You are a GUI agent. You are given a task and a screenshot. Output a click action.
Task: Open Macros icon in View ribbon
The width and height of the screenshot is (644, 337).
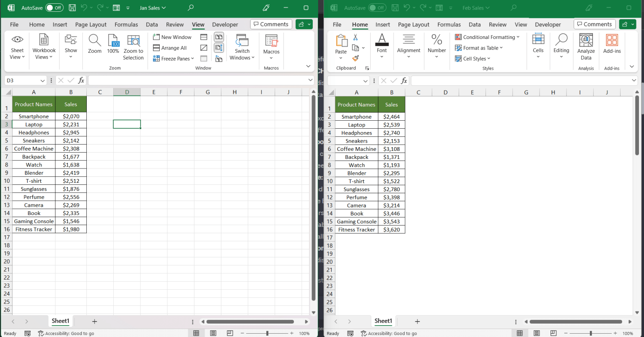[x=271, y=41]
